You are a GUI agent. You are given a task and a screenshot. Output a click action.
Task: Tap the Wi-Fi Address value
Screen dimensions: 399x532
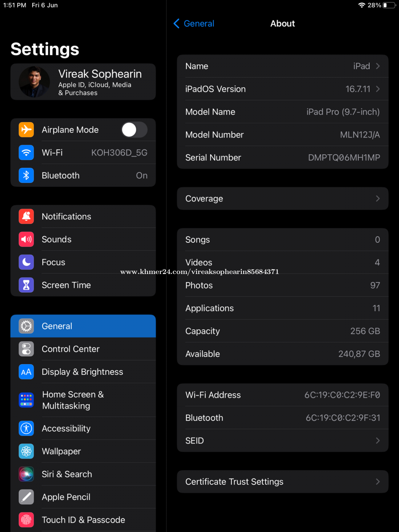tap(342, 395)
